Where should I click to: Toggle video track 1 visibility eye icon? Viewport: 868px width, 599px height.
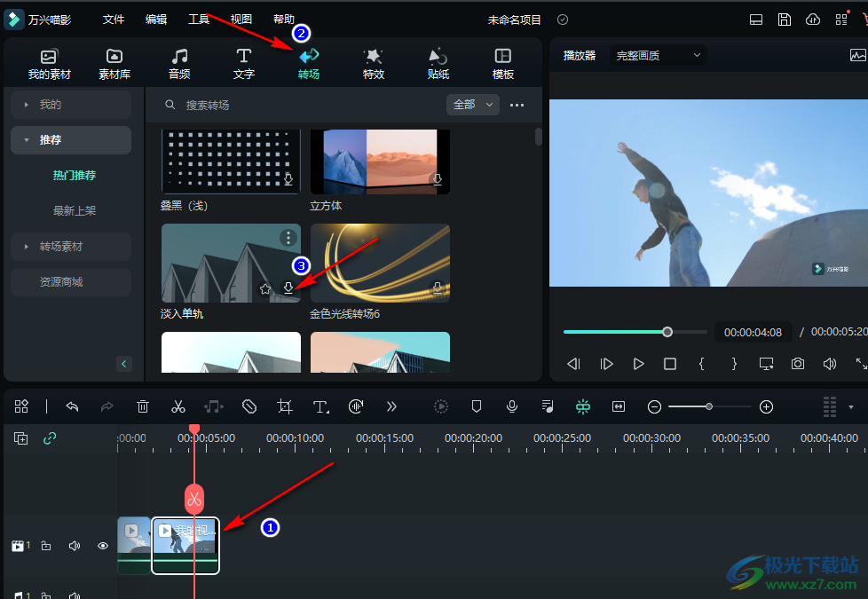pyautogui.click(x=103, y=546)
